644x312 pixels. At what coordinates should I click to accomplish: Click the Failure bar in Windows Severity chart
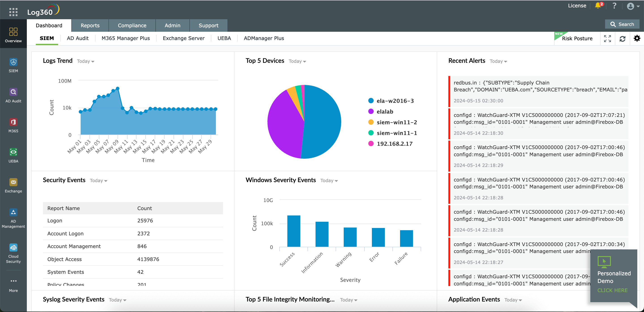tap(406, 238)
